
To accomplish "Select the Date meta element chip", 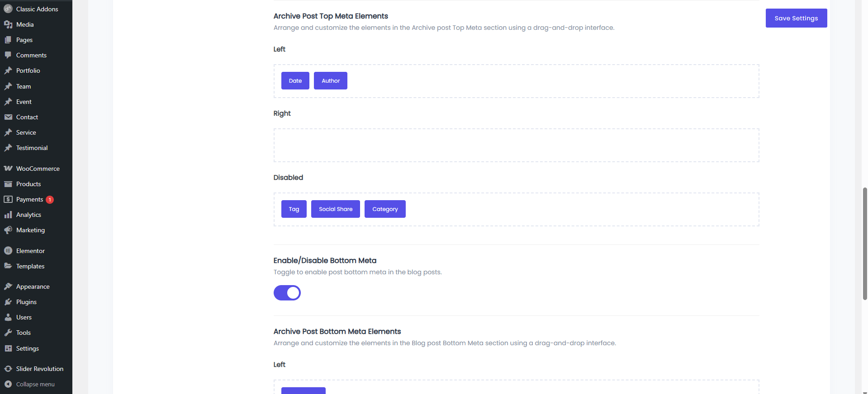I will pyautogui.click(x=295, y=81).
